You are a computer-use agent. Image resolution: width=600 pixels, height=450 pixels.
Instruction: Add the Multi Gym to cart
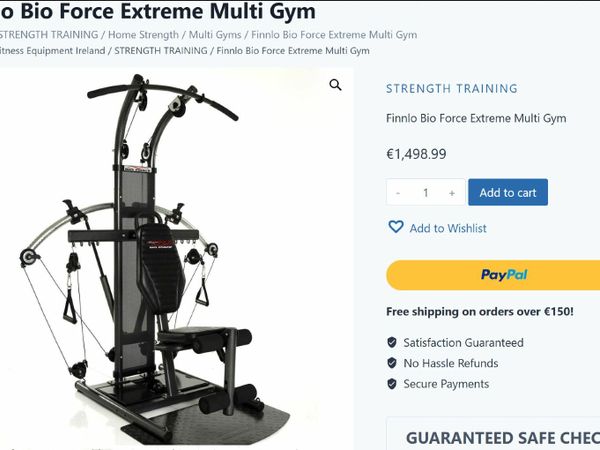pos(508,192)
